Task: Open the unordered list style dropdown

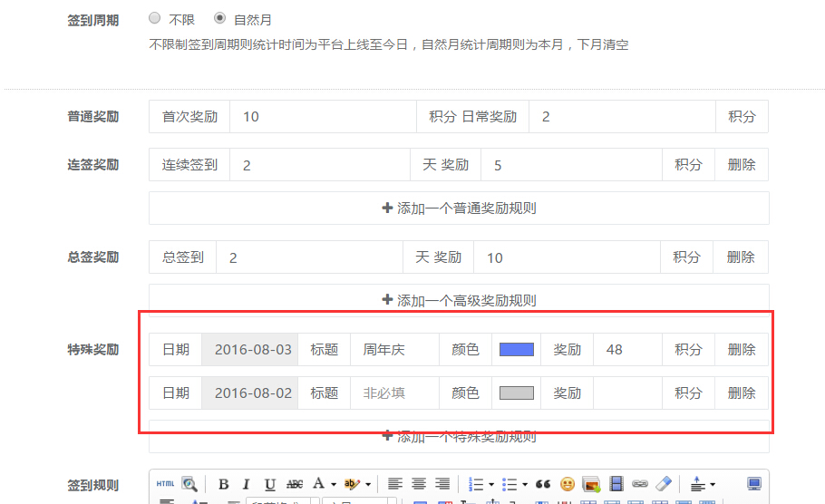Action: [525, 485]
